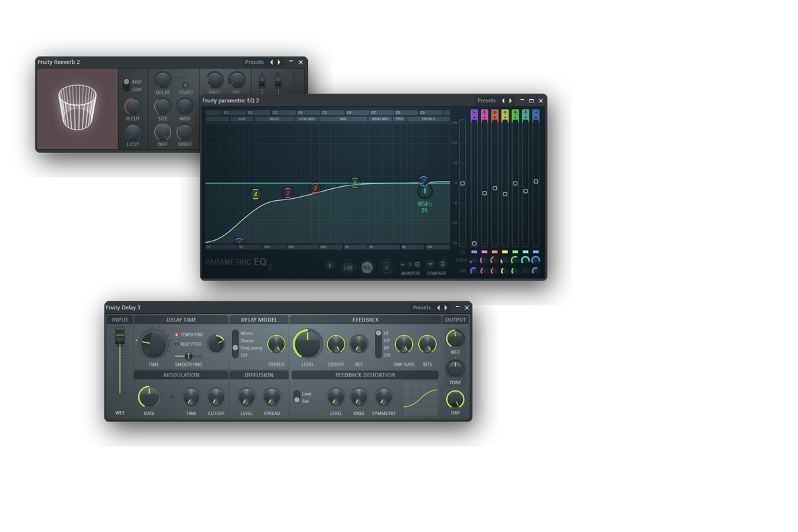This screenshot has width=798, height=532.
Task: Go to next preset in Fruity Delay 3
Action: coord(446,308)
